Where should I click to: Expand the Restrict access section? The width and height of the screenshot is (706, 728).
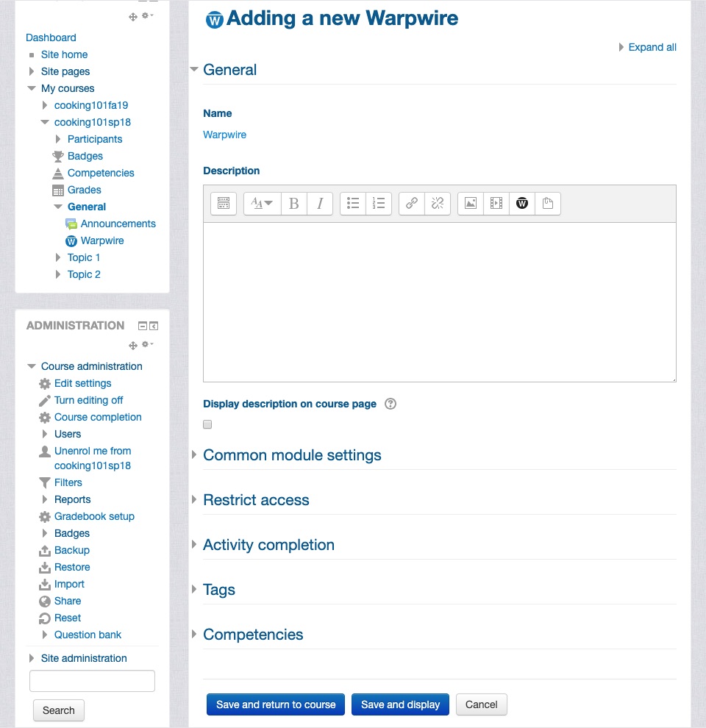click(x=194, y=499)
